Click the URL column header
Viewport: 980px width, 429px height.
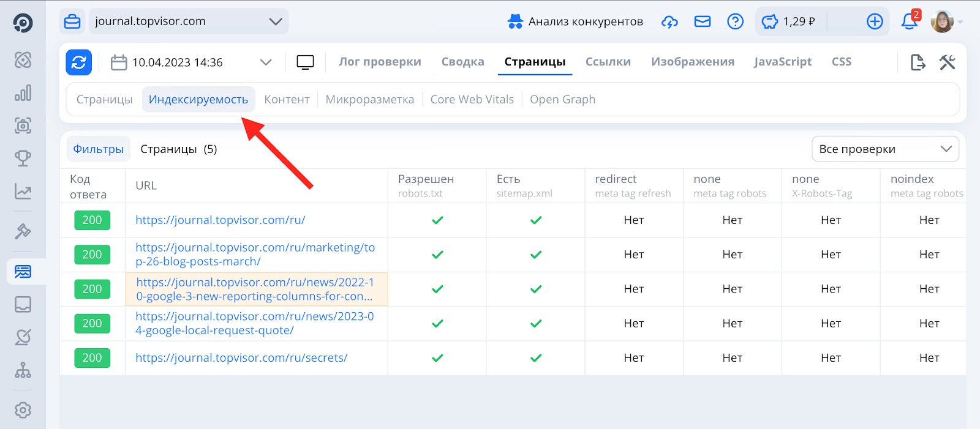[146, 186]
